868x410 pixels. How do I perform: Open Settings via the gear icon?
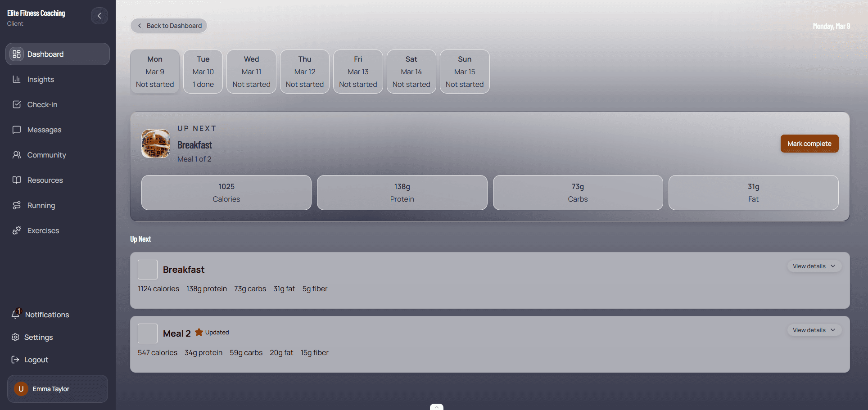tap(15, 337)
